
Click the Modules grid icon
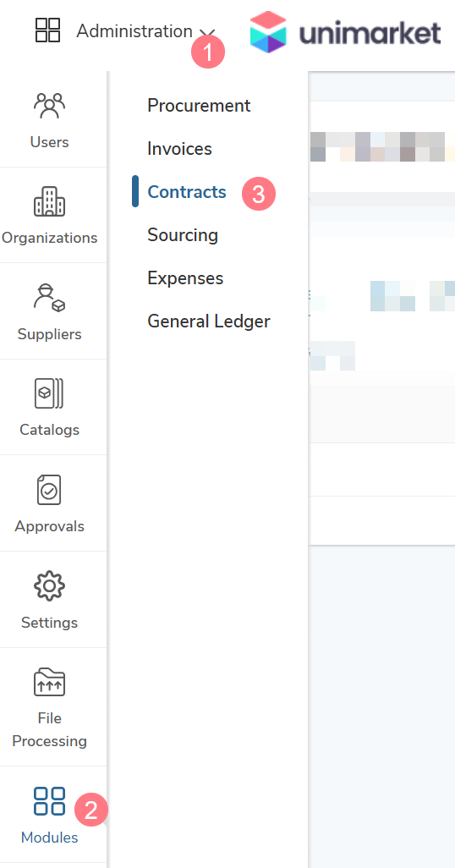pos(49,801)
